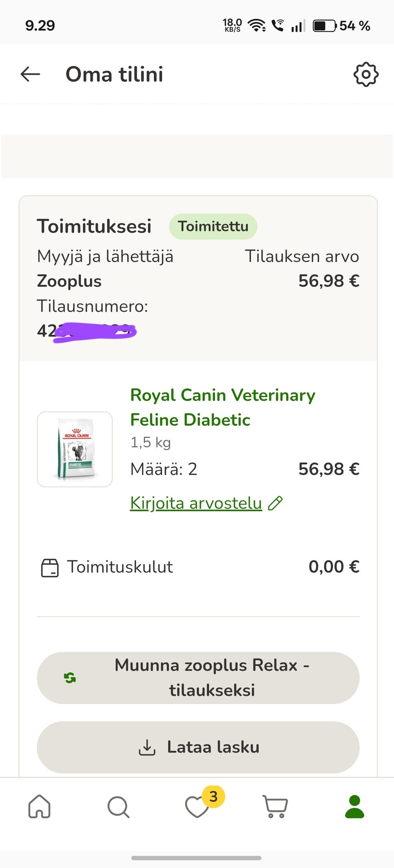Open the account profile tab
This screenshot has height=868, width=394.
(355, 806)
